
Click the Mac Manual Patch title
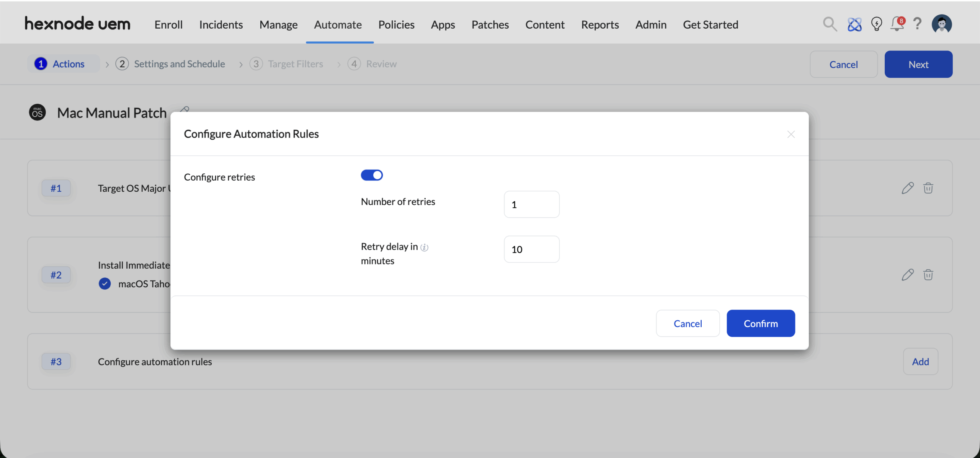point(112,113)
